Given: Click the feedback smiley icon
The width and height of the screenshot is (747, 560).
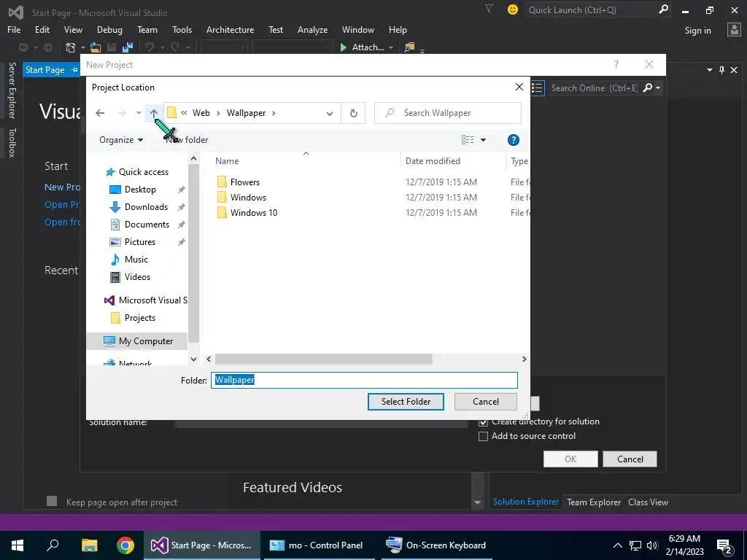Looking at the screenshot, I should [513, 9].
